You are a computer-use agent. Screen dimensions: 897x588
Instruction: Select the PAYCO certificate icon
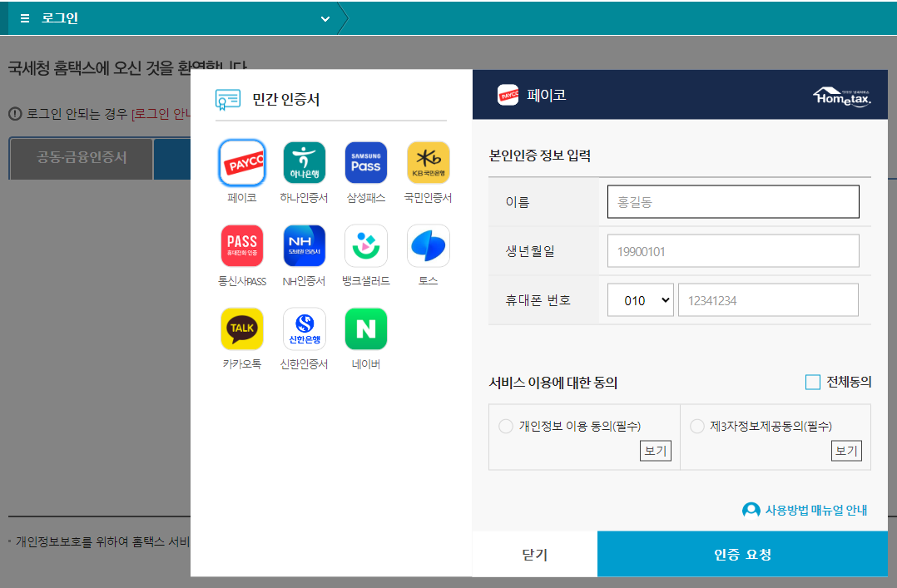[242, 163]
